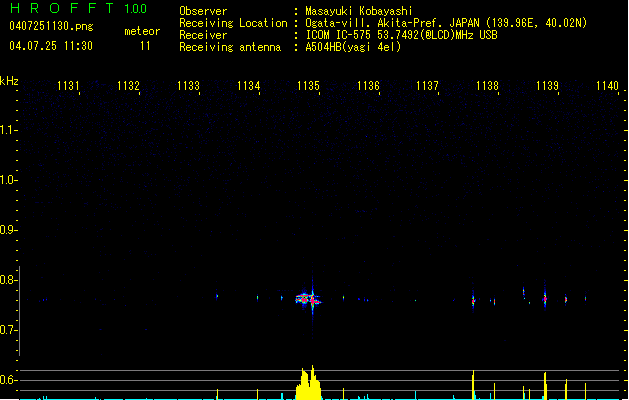Viewport: 629px width, 400px height.
Task: Click the kHz axis unit label
Action: coord(9,81)
